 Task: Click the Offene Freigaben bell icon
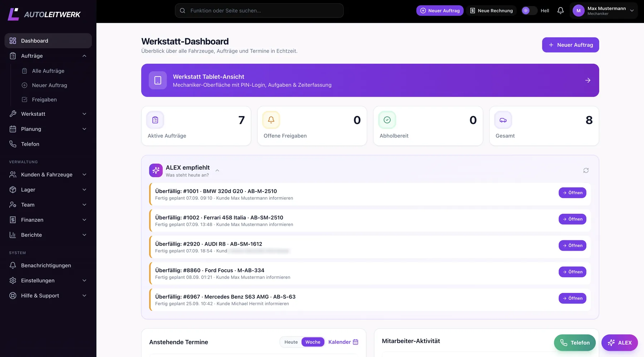[271, 120]
